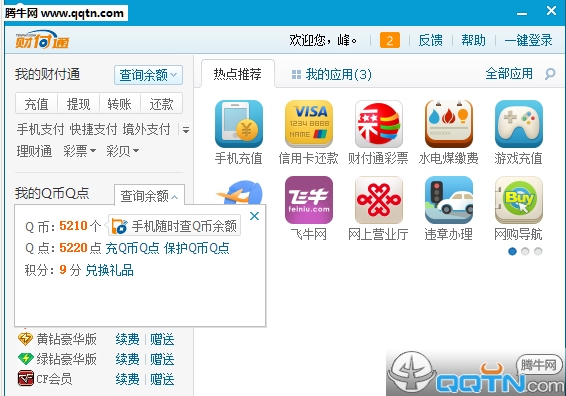
Task: Open the 游戏充值 gamepad icon
Action: 519,124
